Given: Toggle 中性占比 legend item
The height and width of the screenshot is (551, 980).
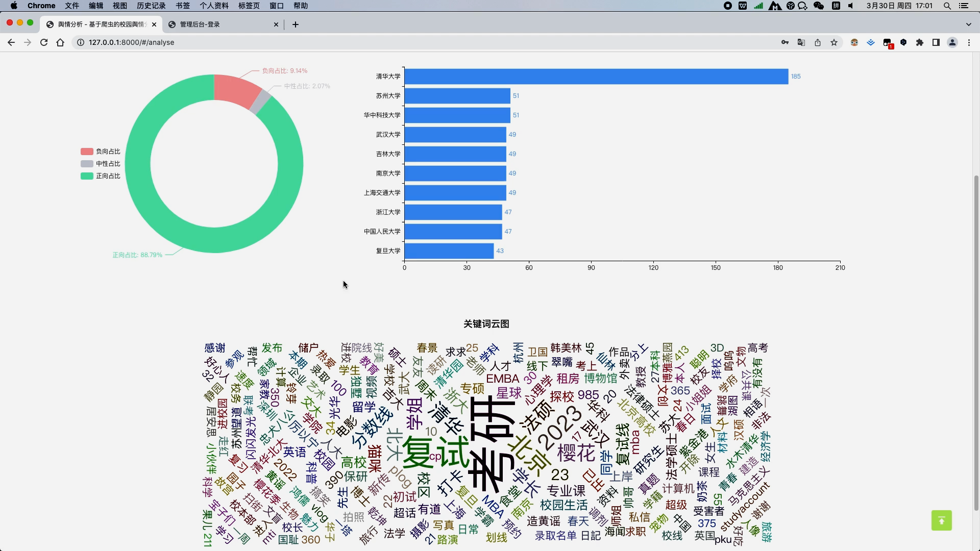Looking at the screenshot, I should [101, 164].
